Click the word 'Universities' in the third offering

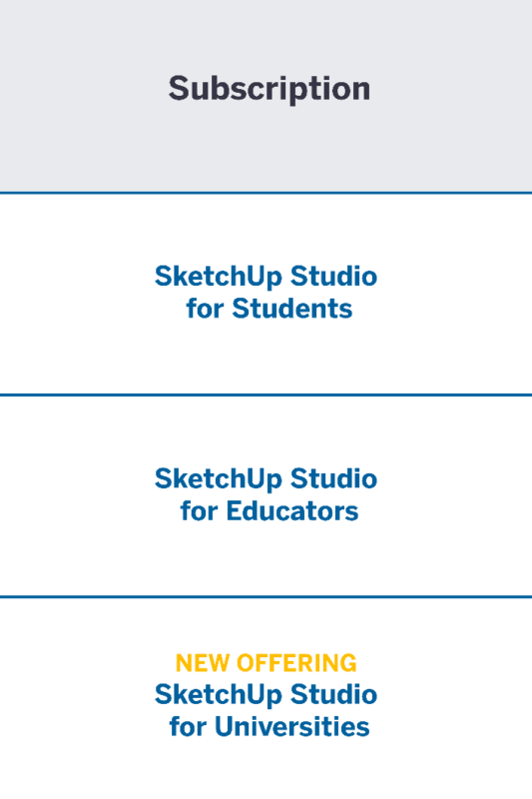click(292, 727)
